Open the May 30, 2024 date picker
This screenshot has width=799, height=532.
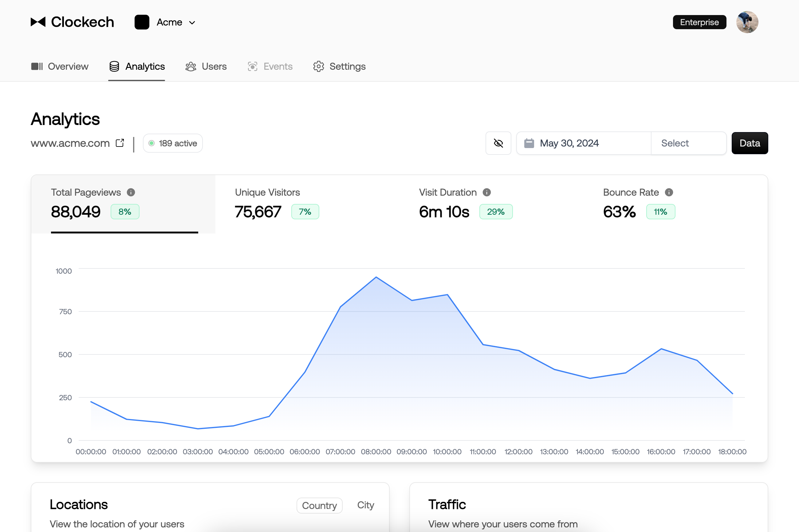583,143
